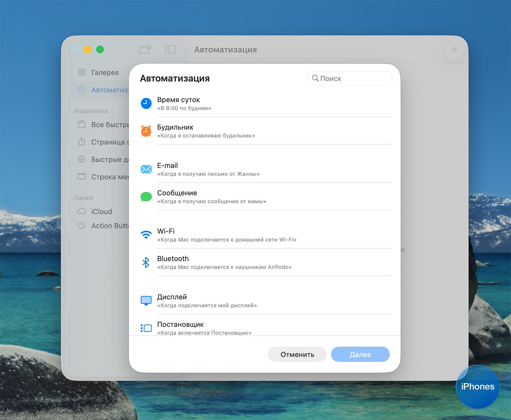The image size is (511, 420).
Task: Select the Время суток clock icon
Action: (x=146, y=103)
